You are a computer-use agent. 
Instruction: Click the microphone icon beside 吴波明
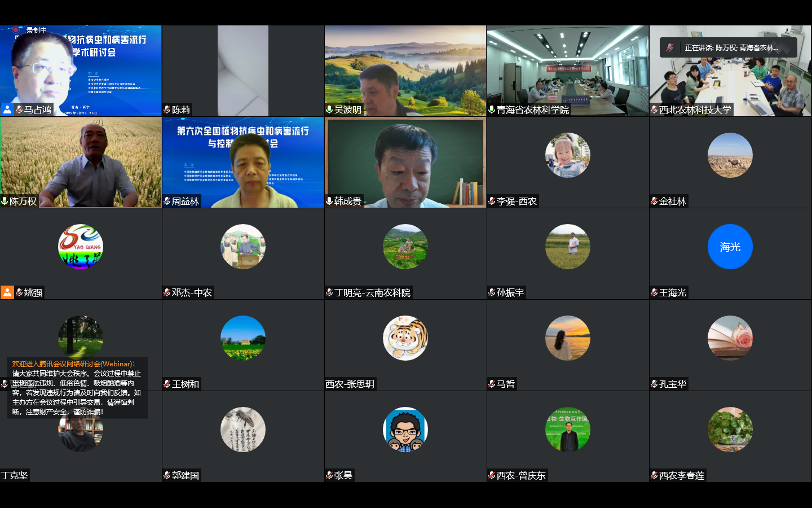pos(329,110)
